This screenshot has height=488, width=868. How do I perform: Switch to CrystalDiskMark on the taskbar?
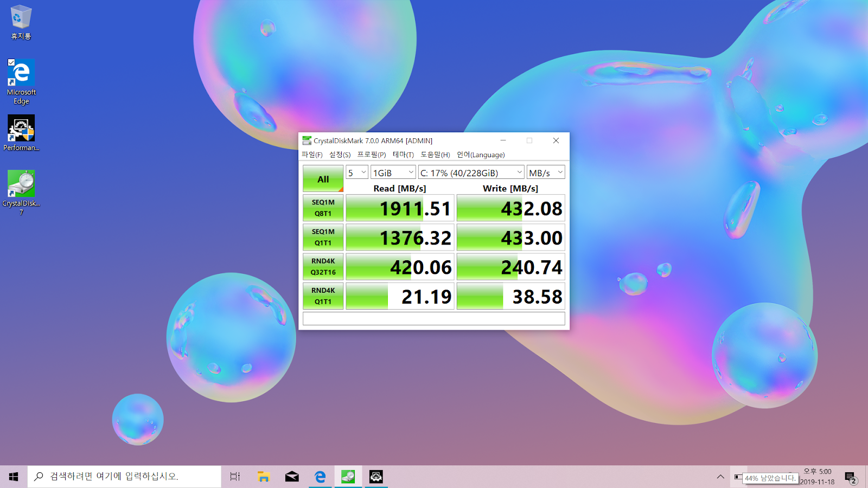348,477
